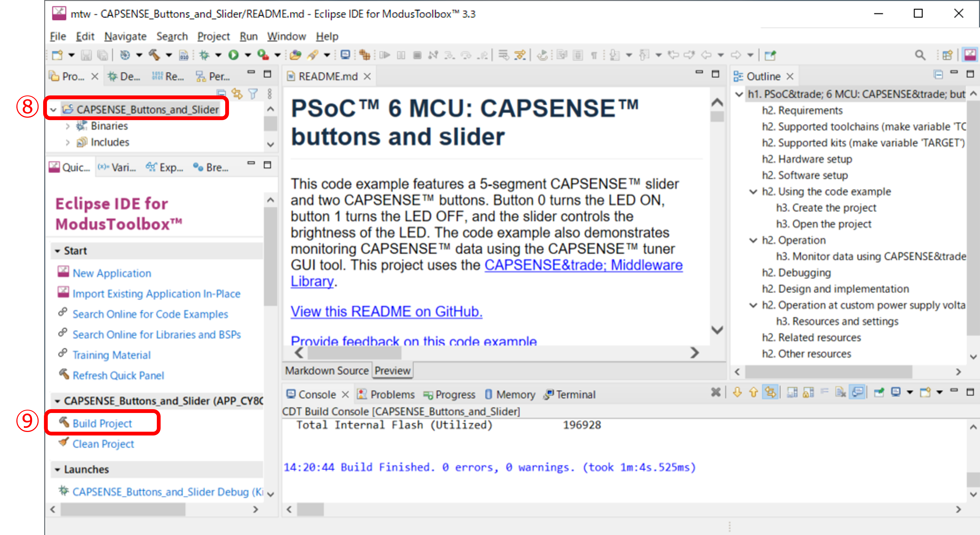
Task: Open the Project Explorer view menu dots
Action: [x=270, y=94]
